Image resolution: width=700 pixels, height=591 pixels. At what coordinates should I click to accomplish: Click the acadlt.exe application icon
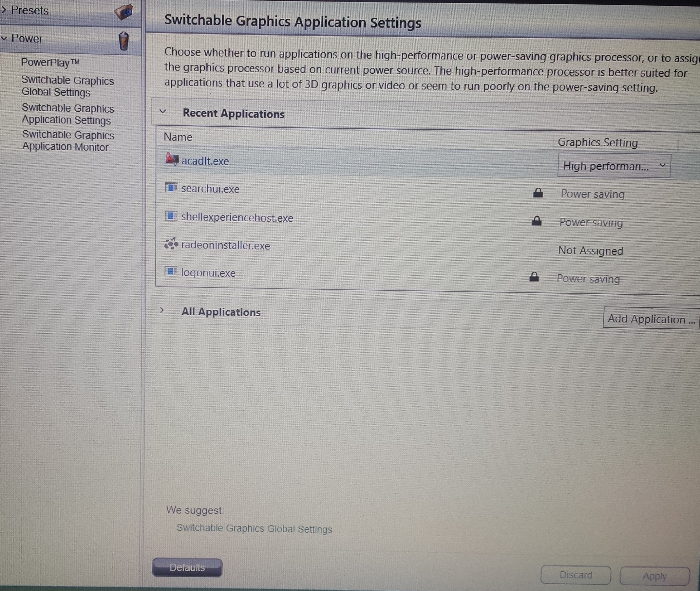[172, 159]
